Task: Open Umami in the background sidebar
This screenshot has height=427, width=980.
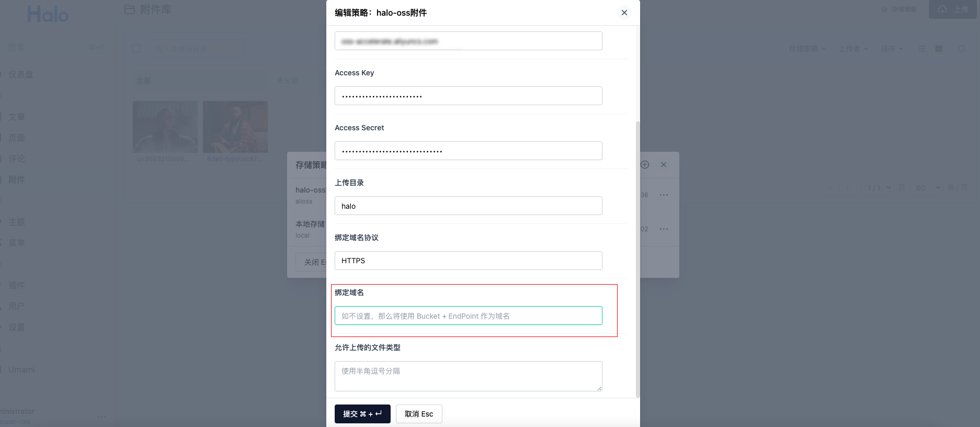Action: (21, 369)
